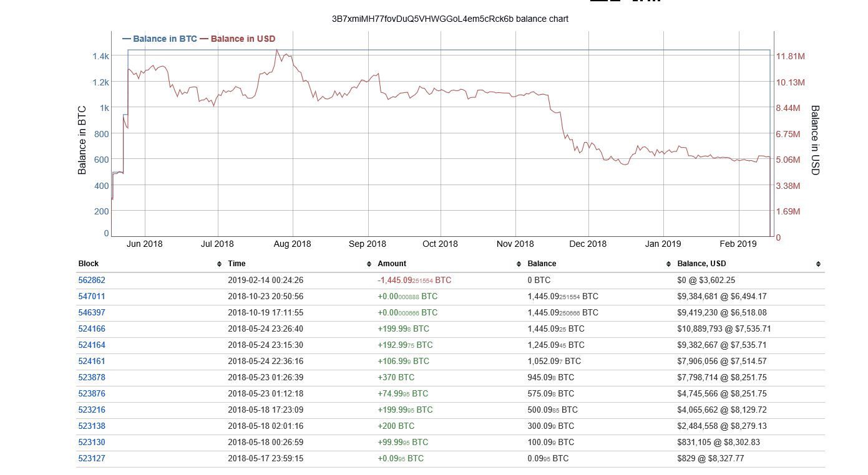The height and width of the screenshot is (475, 868).
Task: Click the vertical Balance in BTC axis title
Action: tap(82, 142)
